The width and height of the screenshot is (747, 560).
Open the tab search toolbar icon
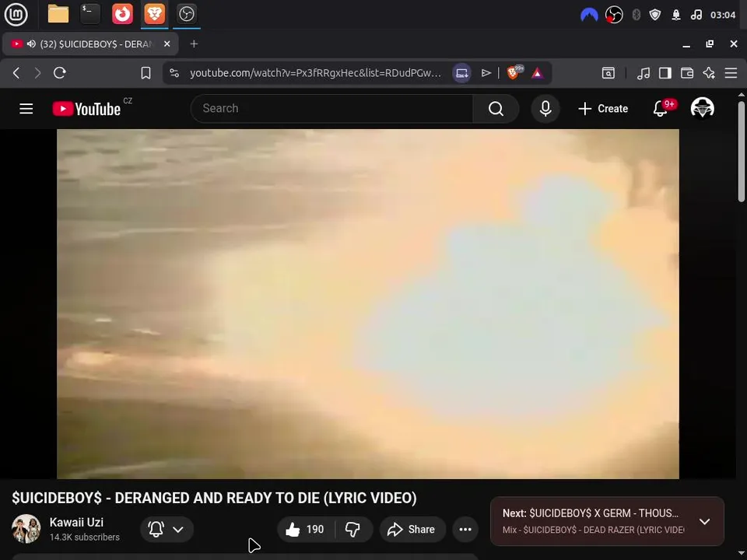[x=608, y=73]
